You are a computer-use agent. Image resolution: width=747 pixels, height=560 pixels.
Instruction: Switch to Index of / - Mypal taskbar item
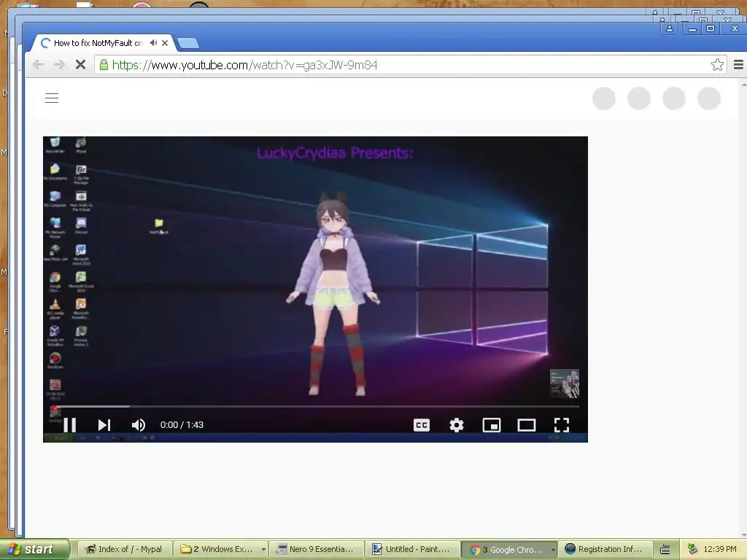pyautogui.click(x=124, y=549)
